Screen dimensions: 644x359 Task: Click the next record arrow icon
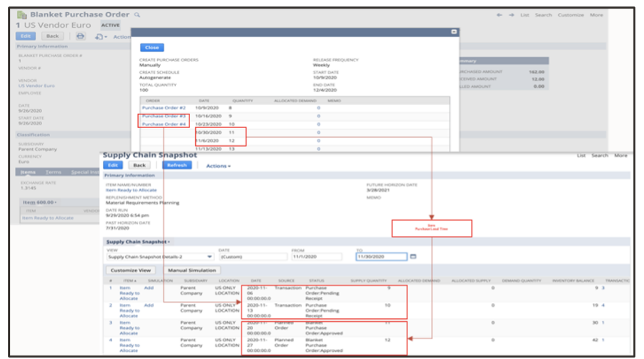point(510,15)
